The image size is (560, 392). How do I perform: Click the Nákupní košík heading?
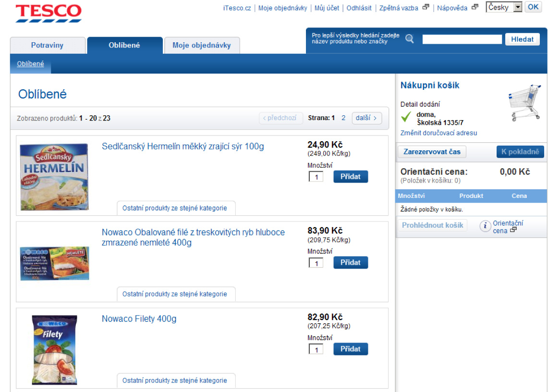tap(430, 86)
